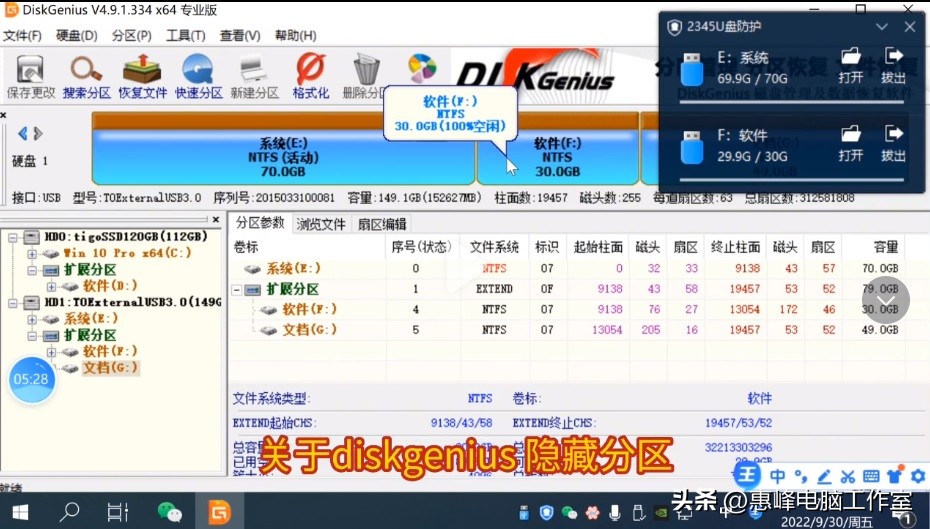Click the colorful pie toolbar icon

pyautogui.click(x=422, y=69)
